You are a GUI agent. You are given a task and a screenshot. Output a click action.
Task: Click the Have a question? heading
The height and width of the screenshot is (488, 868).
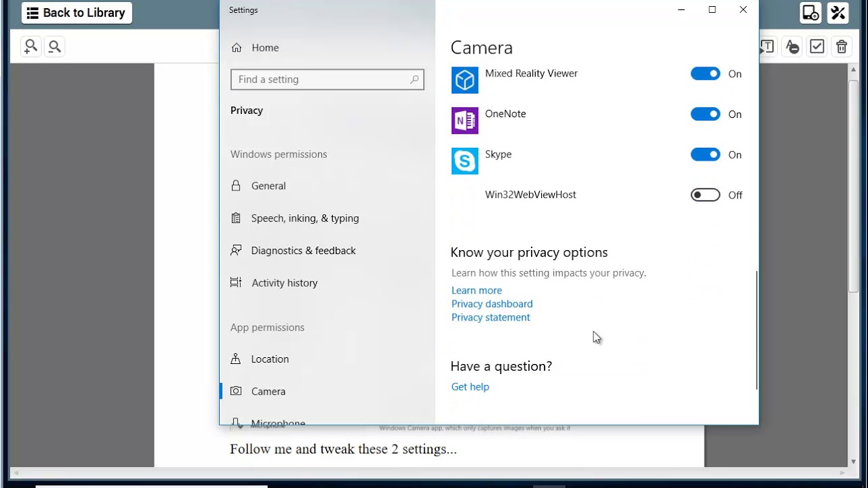[x=501, y=366]
